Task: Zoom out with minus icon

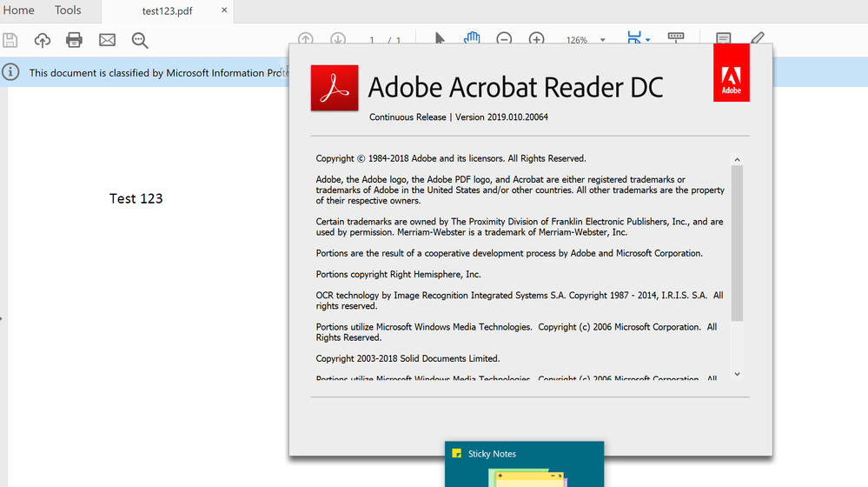Action: click(504, 39)
